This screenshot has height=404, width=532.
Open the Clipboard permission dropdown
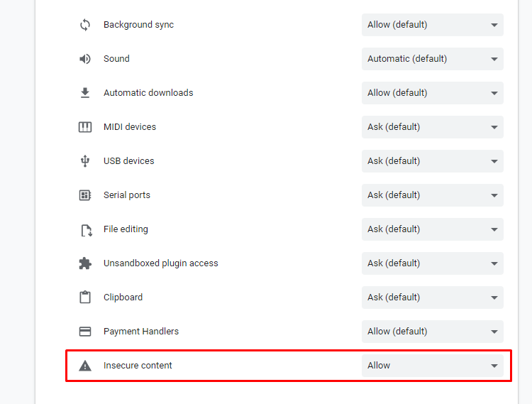click(432, 297)
